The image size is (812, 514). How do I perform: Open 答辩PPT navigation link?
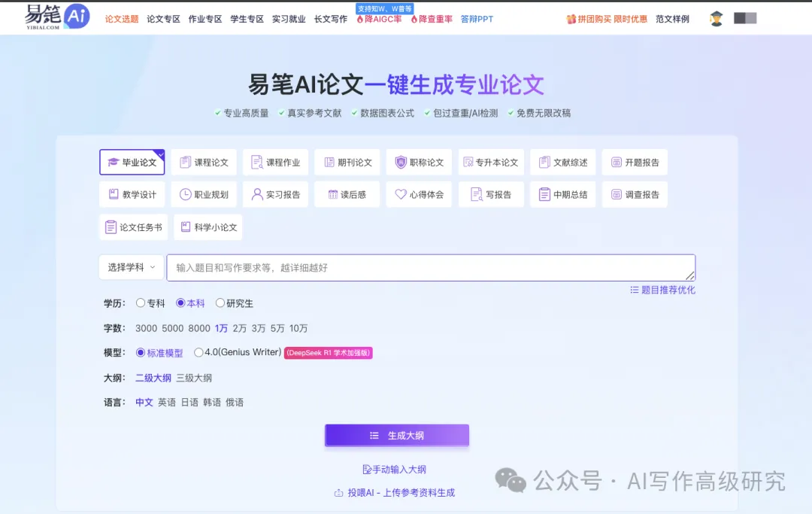(x=477, y=19)
